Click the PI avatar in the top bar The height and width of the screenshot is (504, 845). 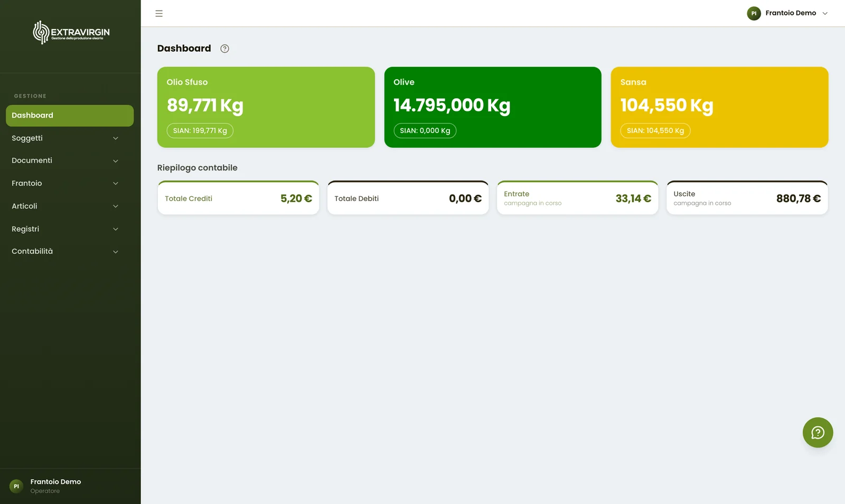coord(754,13)
